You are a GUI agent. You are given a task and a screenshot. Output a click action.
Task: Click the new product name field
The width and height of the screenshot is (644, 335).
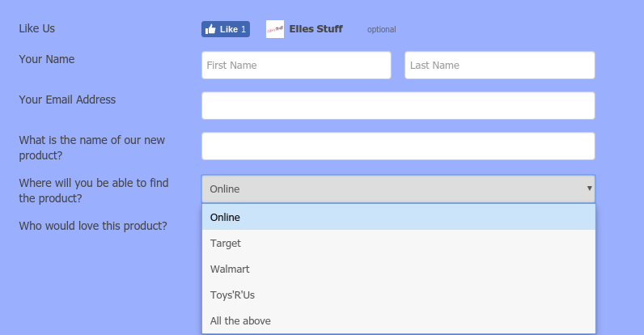[398, 146]
